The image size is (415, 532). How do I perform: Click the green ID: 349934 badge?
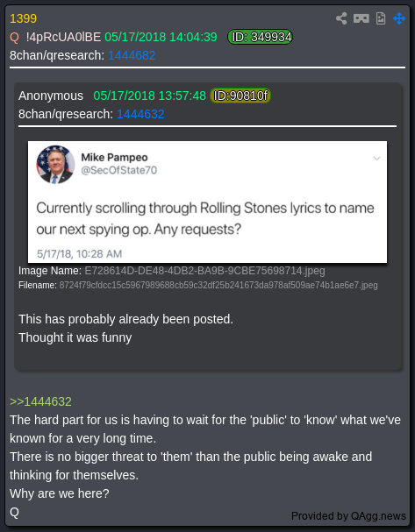point(260,37)
